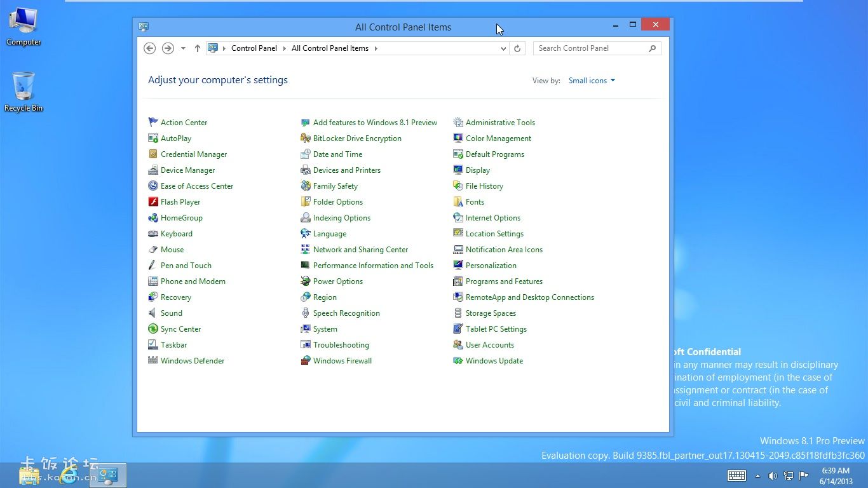Open the Date and Time icon
This screenshot has width=868, height=488.
(305, 154)
